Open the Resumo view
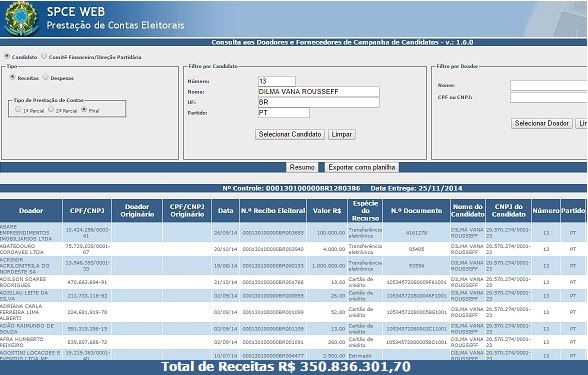This screenshot has width=588, height=375. click(302, 167)
